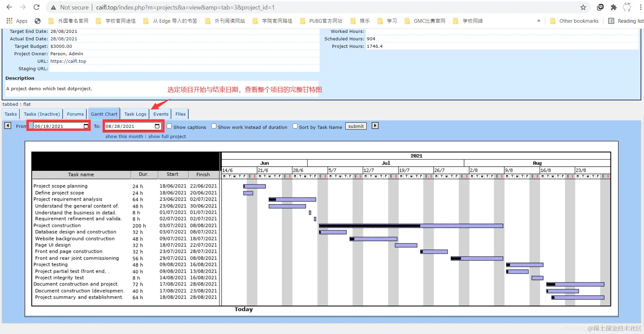This screenshot has width=644, height=334.
Task: Open the 学习 bookmark folder
Action: pos(387,21)
